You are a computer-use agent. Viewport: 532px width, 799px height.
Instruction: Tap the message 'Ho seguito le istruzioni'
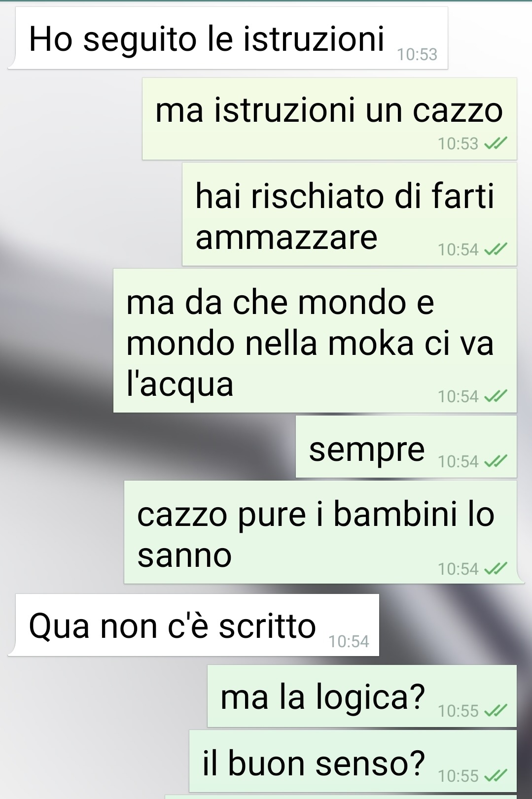pos(228,38)
